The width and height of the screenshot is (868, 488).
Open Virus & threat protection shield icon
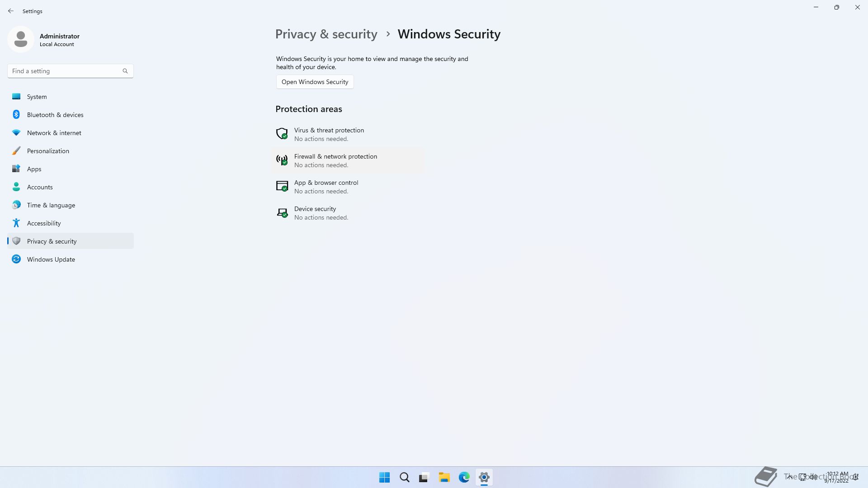pyautogui.click(x=282, y=134)
